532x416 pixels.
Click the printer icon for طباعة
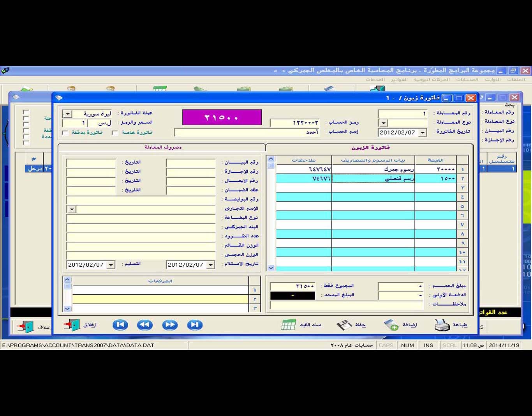pyautogui.click(x=442, y=325)
